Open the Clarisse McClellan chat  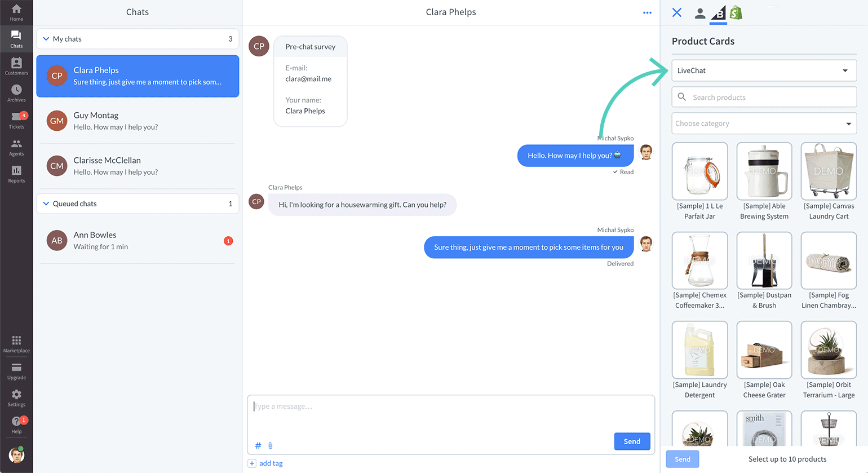(138, 166)
